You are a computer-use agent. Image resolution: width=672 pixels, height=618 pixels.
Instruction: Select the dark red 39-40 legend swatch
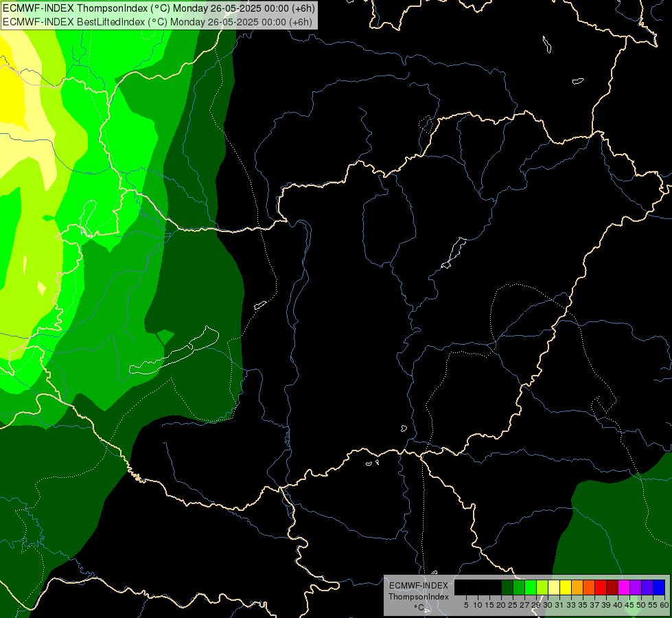(x=612, y=587)
